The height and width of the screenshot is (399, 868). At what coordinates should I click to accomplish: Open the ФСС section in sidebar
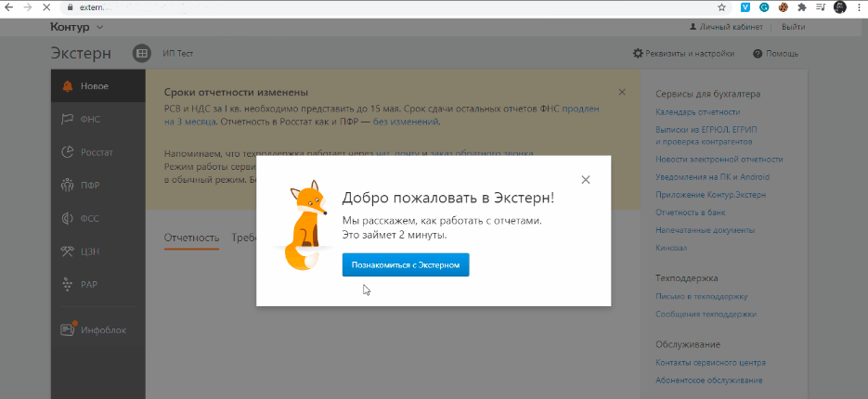click(x=98, y=219)
